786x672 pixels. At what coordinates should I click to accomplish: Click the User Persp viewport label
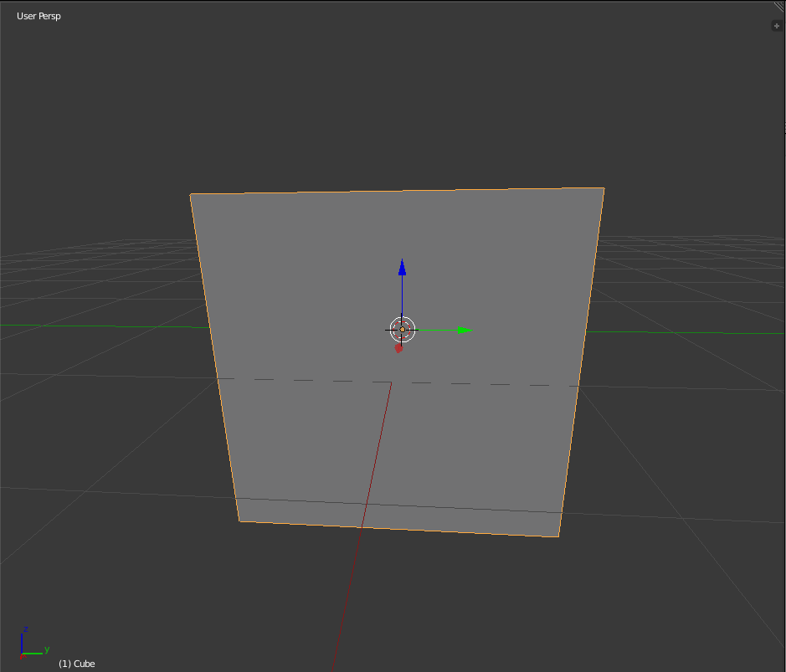(x=38, y=15)
